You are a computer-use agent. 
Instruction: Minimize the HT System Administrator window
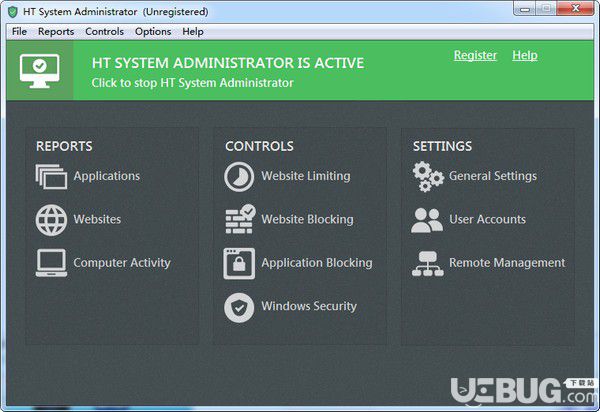[x=525, y=9]
